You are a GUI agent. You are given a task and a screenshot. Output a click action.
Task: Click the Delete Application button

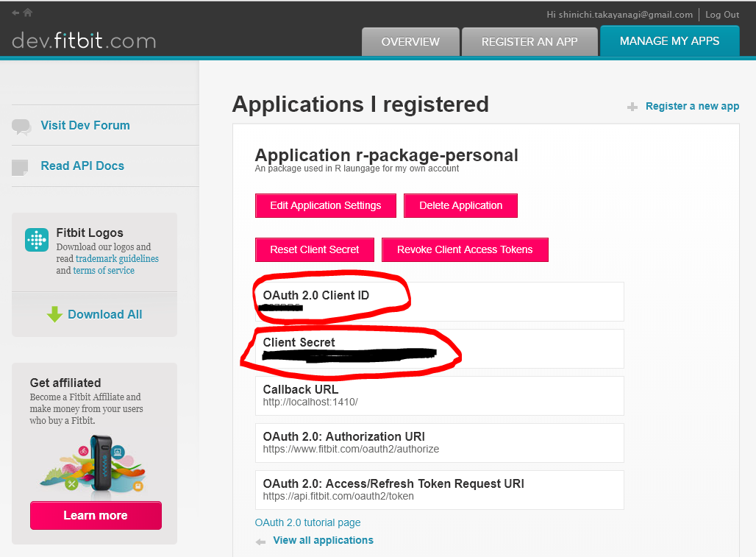coord(460,205)
